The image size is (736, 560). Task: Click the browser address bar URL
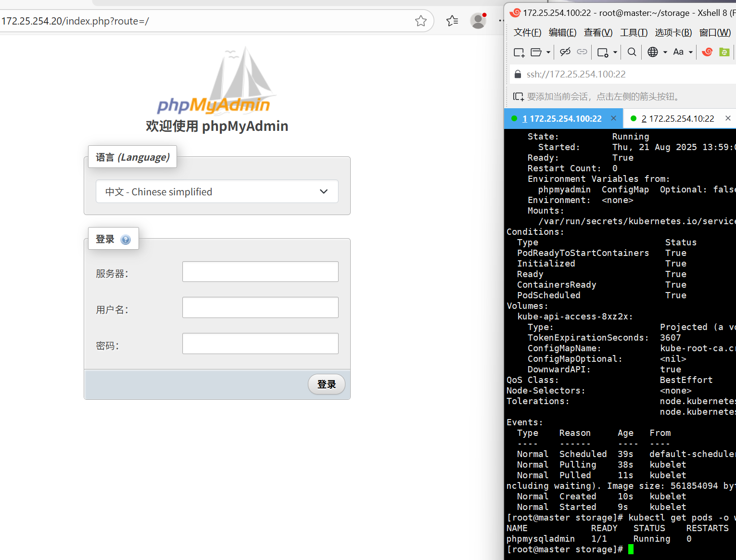coord(75,21)
